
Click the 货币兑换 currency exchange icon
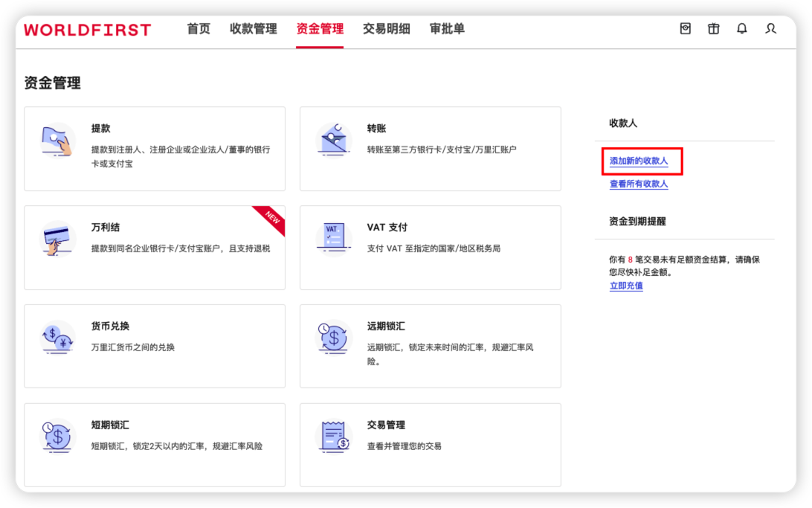pos(57,338)
